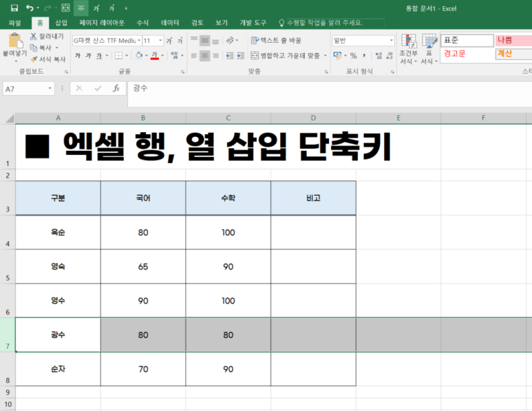Switch to the 검토 tab
This screenshot has height=411, width=532.
click(197, 23)
